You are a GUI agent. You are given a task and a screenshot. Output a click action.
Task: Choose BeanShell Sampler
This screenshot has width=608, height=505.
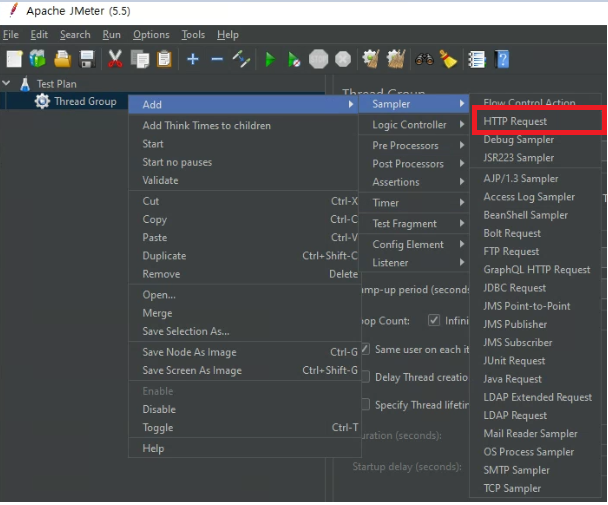(537, 215)
